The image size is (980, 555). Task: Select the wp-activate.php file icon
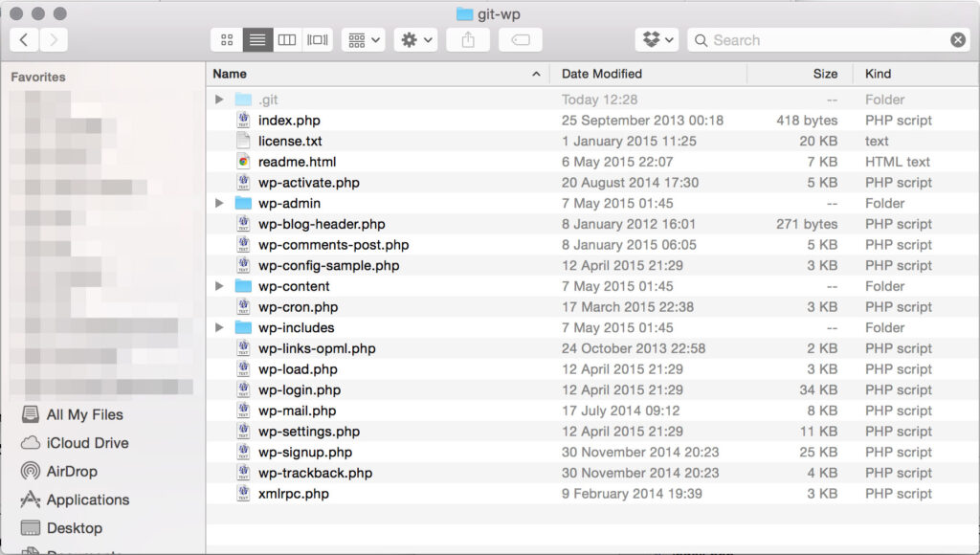pos(243,183)
